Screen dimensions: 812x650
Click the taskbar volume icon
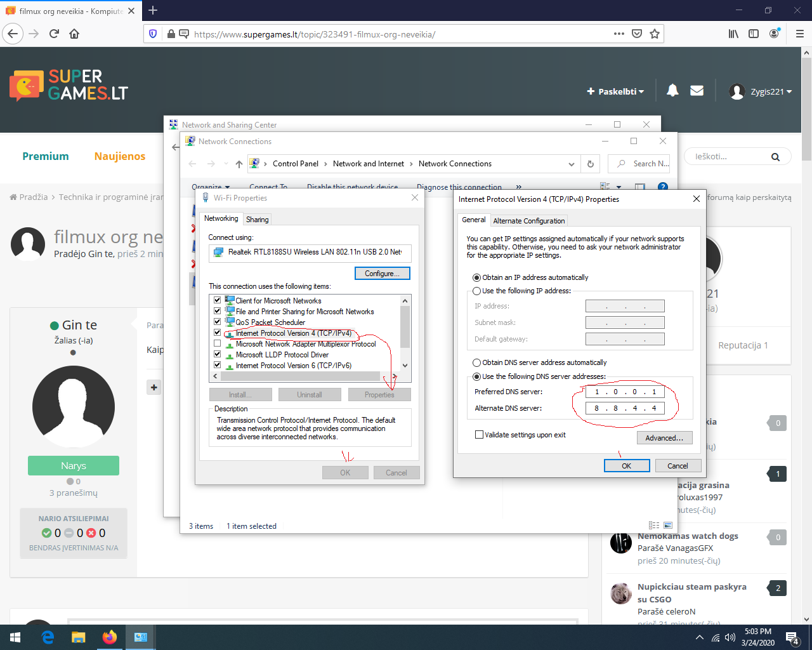(730, 637)
